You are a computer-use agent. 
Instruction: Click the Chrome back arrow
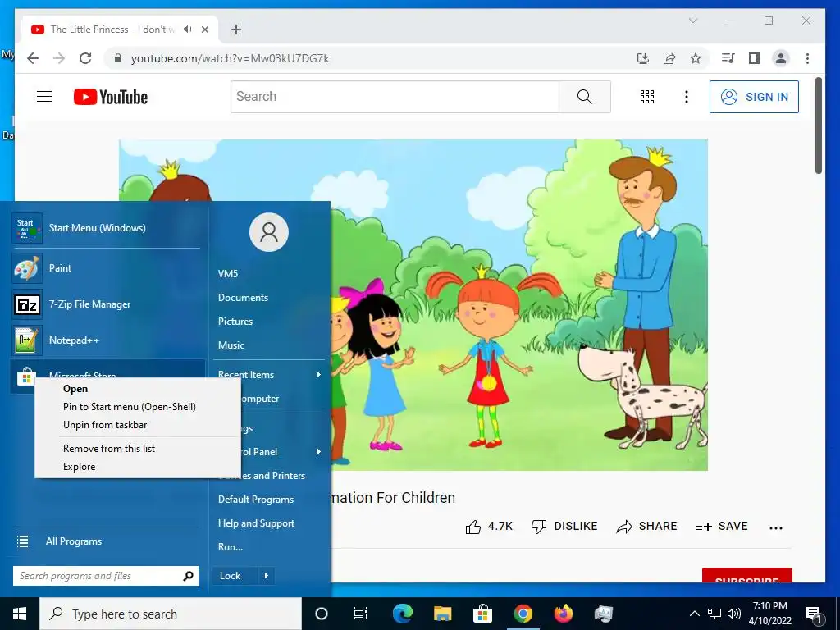point(33,58)
